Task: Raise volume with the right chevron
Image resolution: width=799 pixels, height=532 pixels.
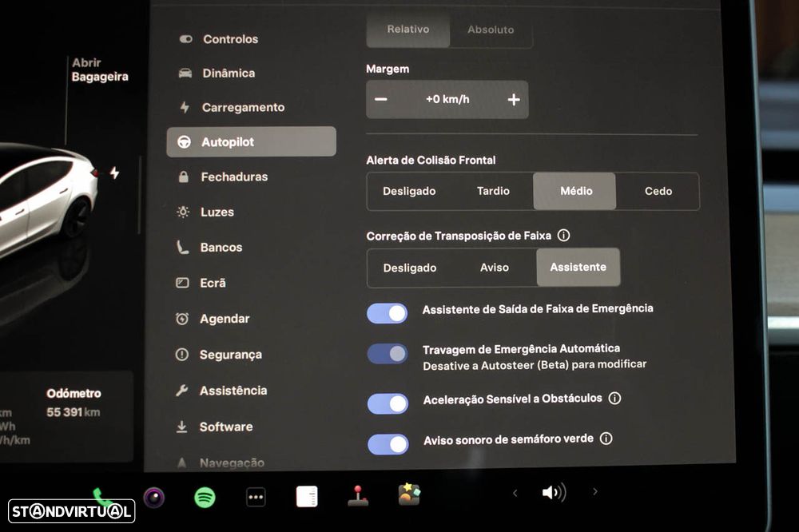Action: point(594,492)
